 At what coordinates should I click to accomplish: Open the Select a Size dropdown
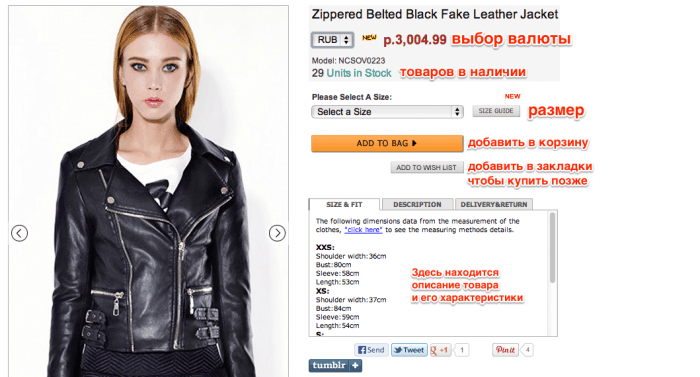pyautogui.click(x=387, y=112)
